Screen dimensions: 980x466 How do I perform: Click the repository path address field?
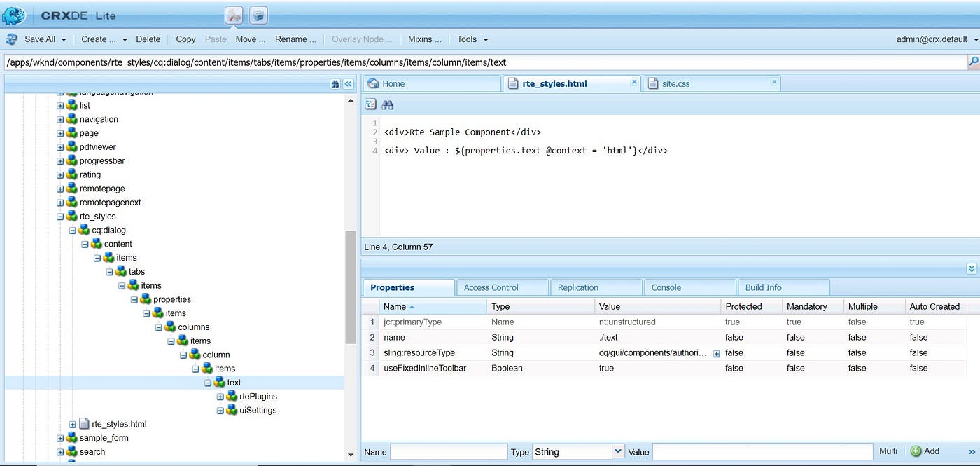click(x=485, y=62)
